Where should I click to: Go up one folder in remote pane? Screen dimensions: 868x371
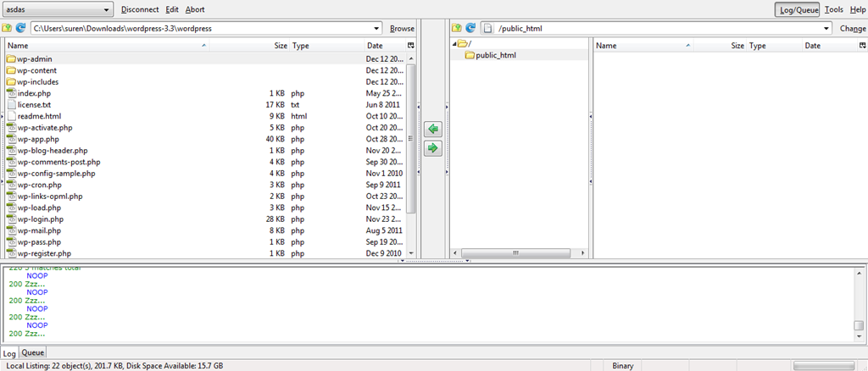pos(458,28)
